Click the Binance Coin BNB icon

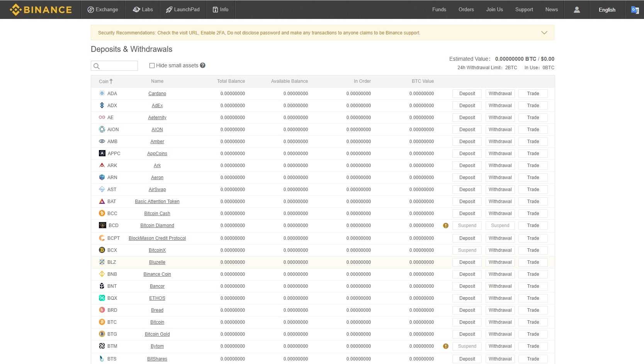(x=102, y=274)
